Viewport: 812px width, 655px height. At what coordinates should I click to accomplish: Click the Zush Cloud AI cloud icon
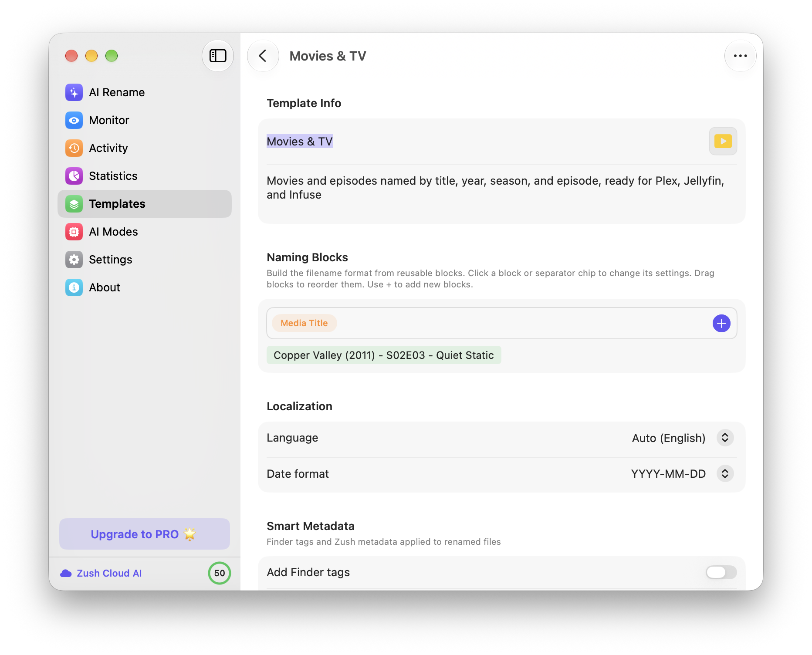[66, 573]
